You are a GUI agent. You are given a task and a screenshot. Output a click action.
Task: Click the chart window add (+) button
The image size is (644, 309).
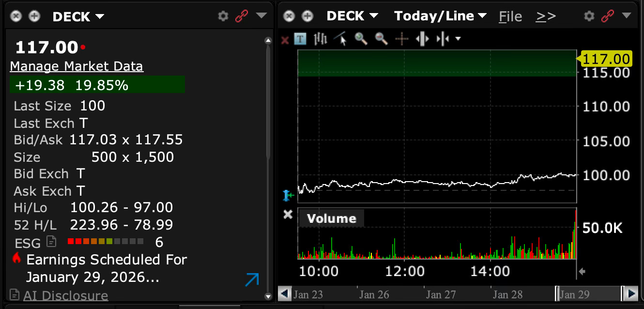click(x=307, y=16)
